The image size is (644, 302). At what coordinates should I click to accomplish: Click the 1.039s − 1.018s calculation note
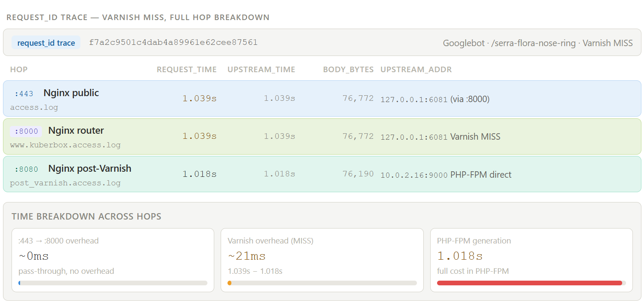[255, 271]
